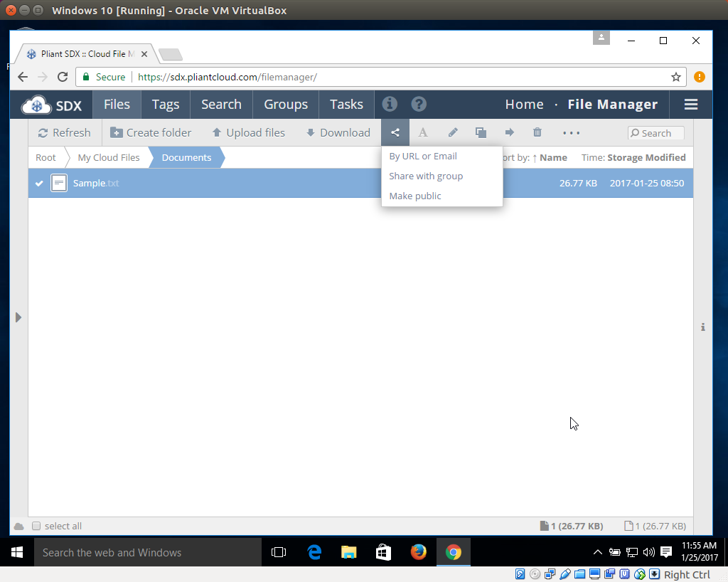Image resolution: width=728 pixels, height=582 pixels.
Task: Reload the page in Chrome
Action: point(63,77)
